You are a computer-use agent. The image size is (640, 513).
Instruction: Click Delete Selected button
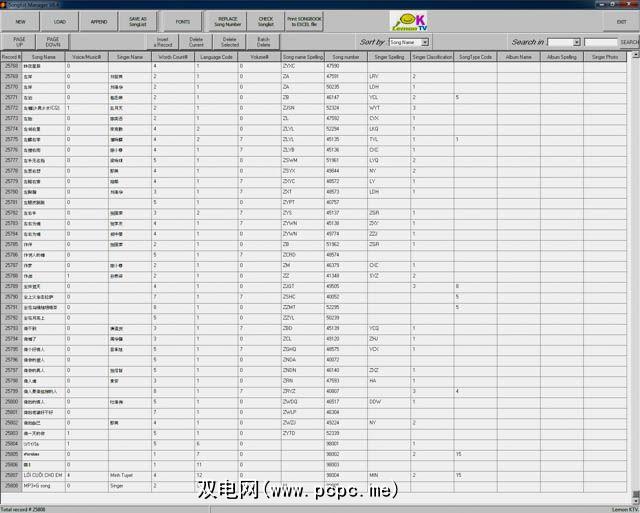pos(230,42)
